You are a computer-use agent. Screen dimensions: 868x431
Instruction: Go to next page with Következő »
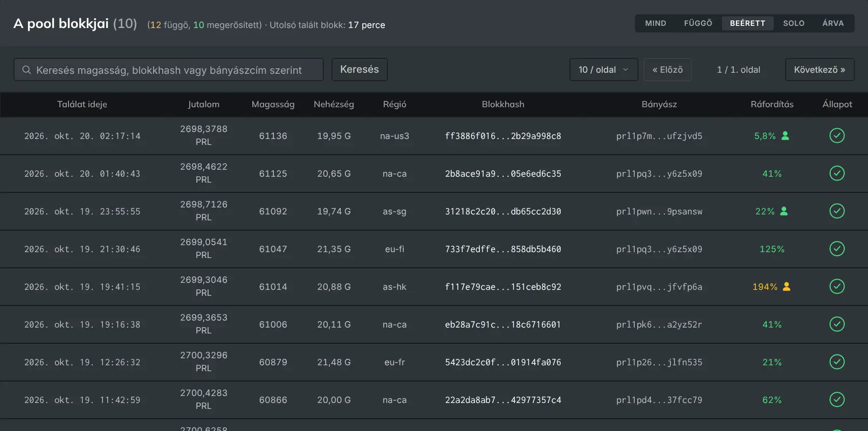819,69
